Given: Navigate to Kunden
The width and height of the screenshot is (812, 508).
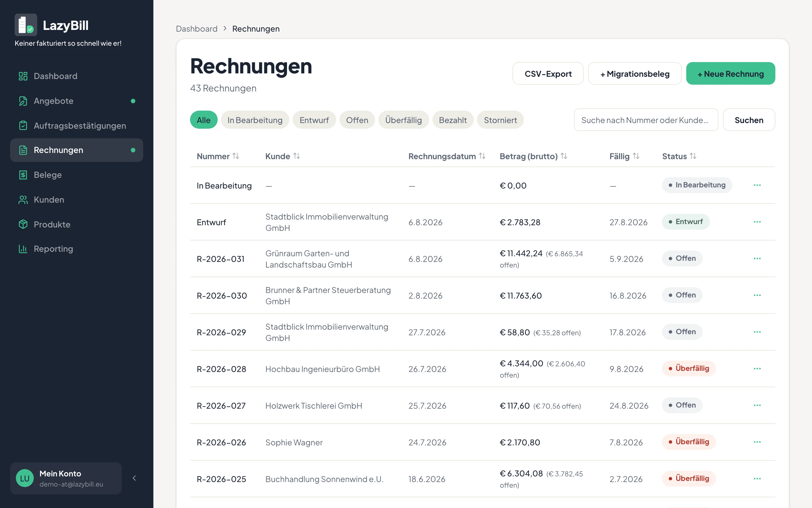Looking at the screenshot, I should tap(76, 200).
